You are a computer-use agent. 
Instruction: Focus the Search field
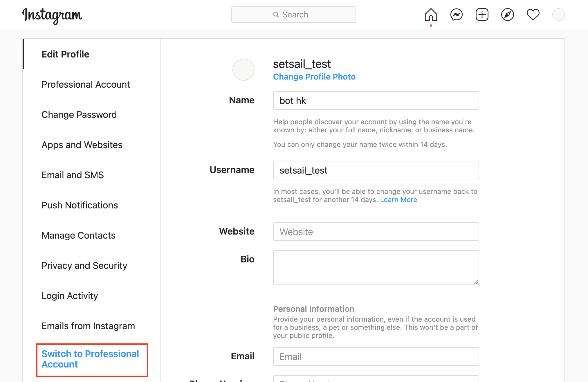(x=293, y=15)
